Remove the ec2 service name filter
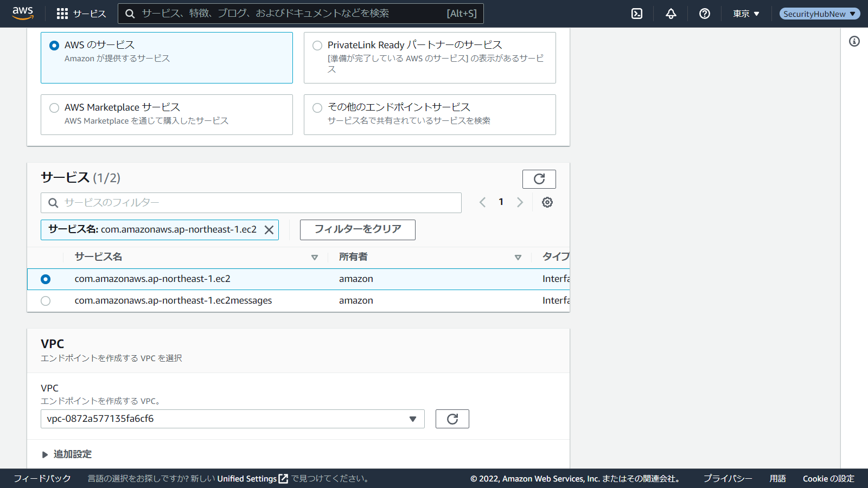868x488 pixels. (x=269, y=230)
